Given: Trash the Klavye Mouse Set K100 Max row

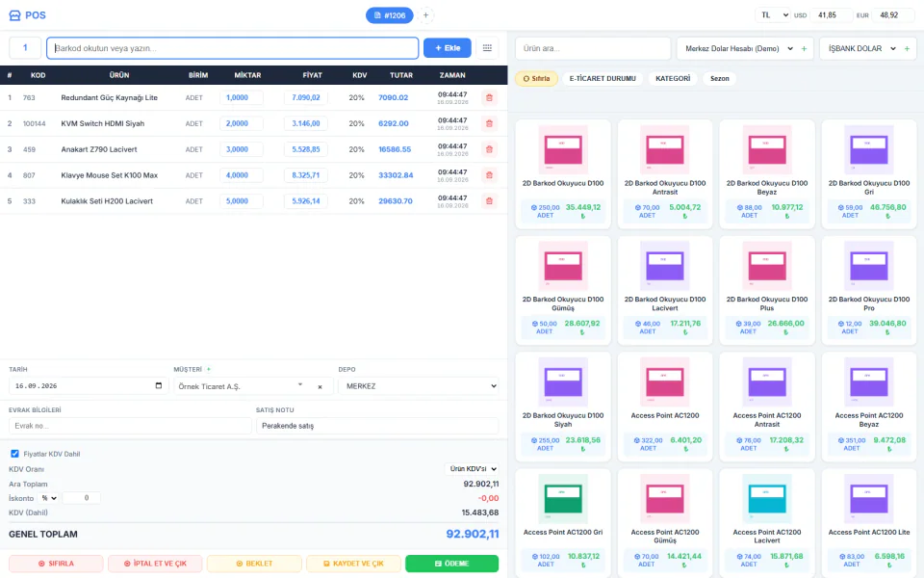Looking at the screenshot, I should (x=489, y=175).
